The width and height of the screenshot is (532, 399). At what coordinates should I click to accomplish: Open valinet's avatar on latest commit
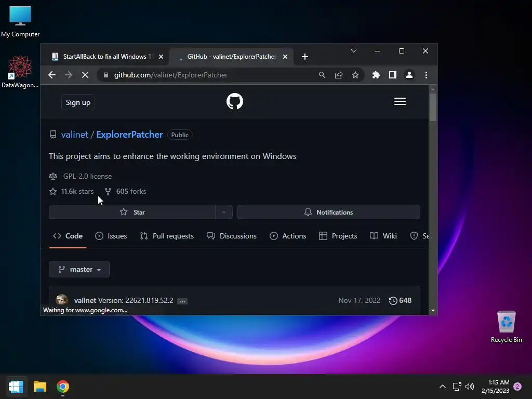click(62, 300)
